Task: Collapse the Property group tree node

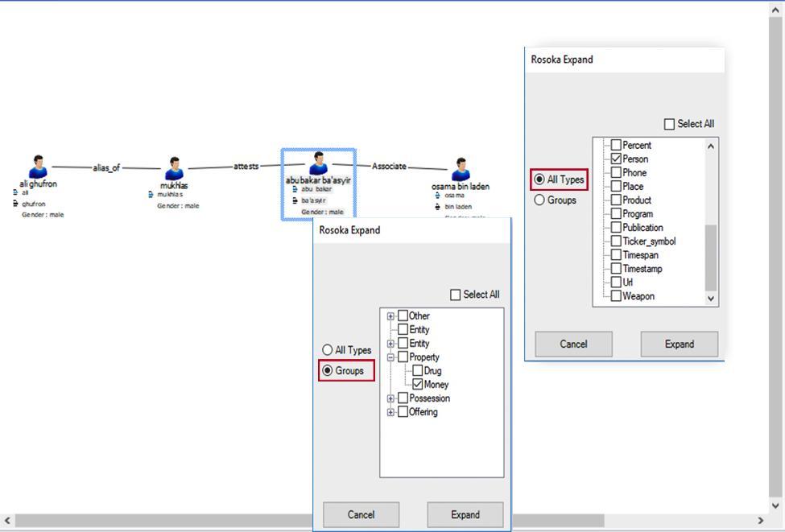Action: 390,357
